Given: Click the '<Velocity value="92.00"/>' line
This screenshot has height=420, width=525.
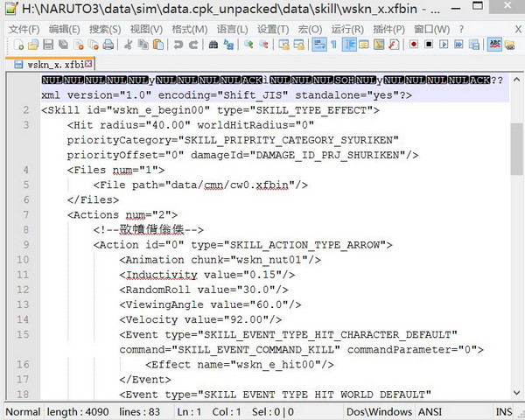Looking at the screenshot, I should point(200,319).
